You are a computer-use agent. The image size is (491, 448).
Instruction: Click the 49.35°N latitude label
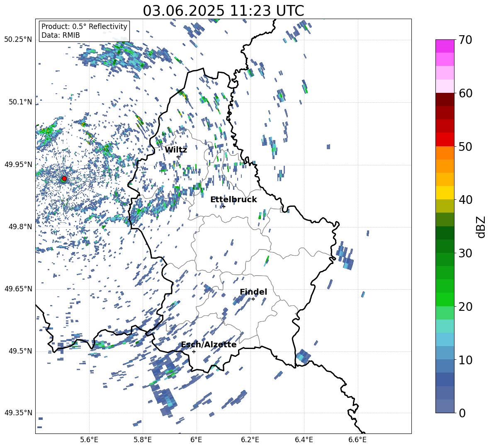point(18,413)
